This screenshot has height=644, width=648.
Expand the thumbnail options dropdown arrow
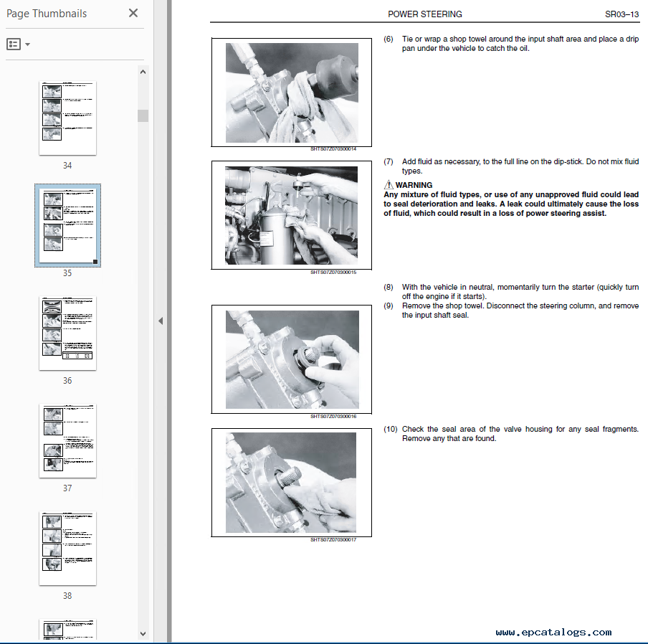28,44
